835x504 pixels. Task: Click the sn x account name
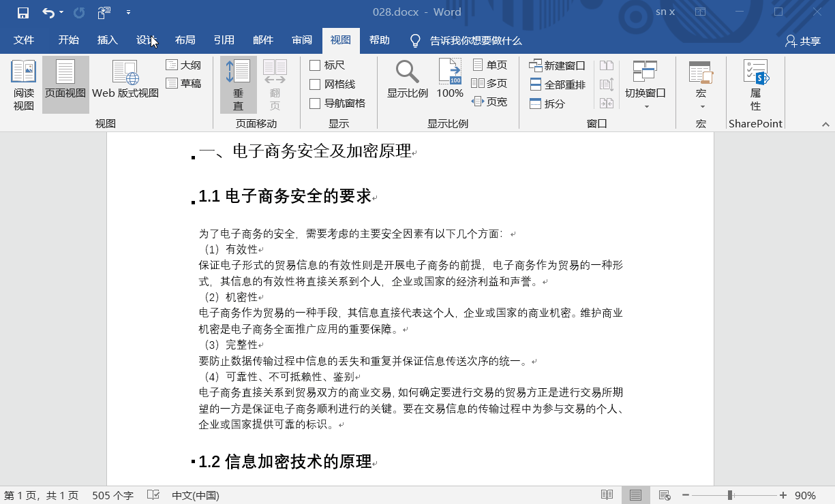(665, 12)
